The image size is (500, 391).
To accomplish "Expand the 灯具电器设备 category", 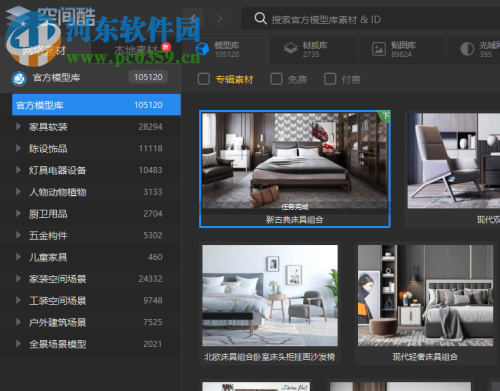I will (18, 170).
